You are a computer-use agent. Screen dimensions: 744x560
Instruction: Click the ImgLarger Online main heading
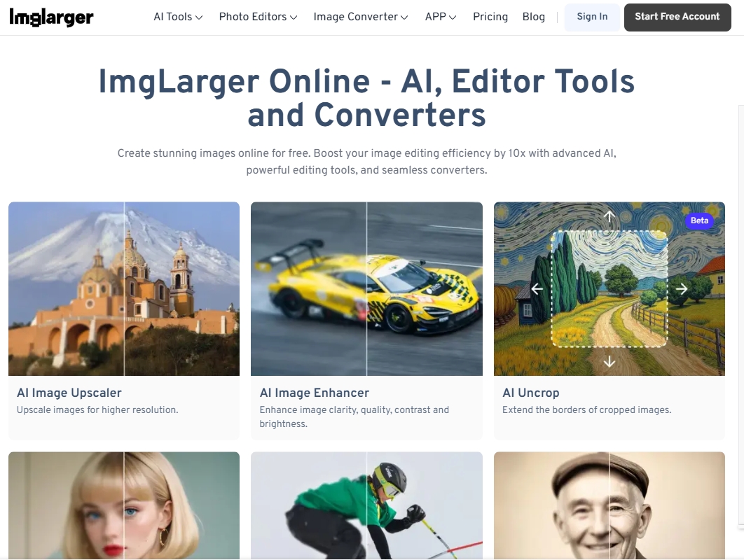[366, 98]
